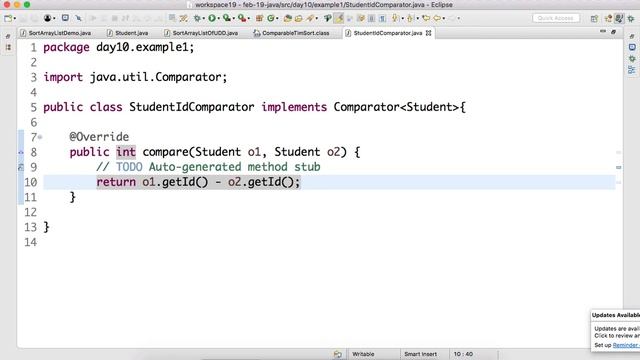Open the Outline side panel icon
Image resolution: width=640 pixels, height=360 pixels.
[632, 70]
